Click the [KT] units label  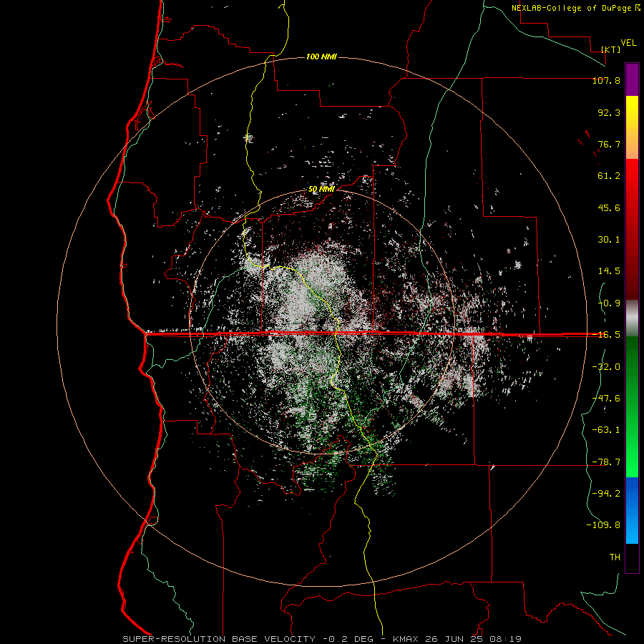pos(611,49)
